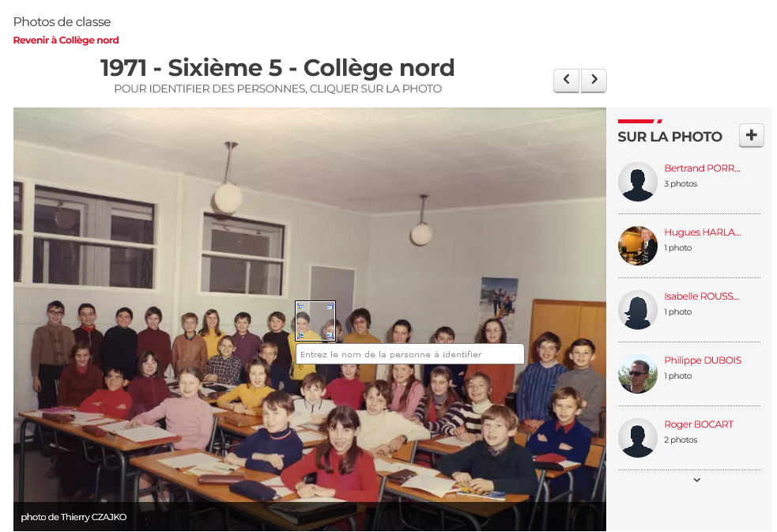Open Roger BOCART name link
The image size is (777, 532).
point(699,424)
